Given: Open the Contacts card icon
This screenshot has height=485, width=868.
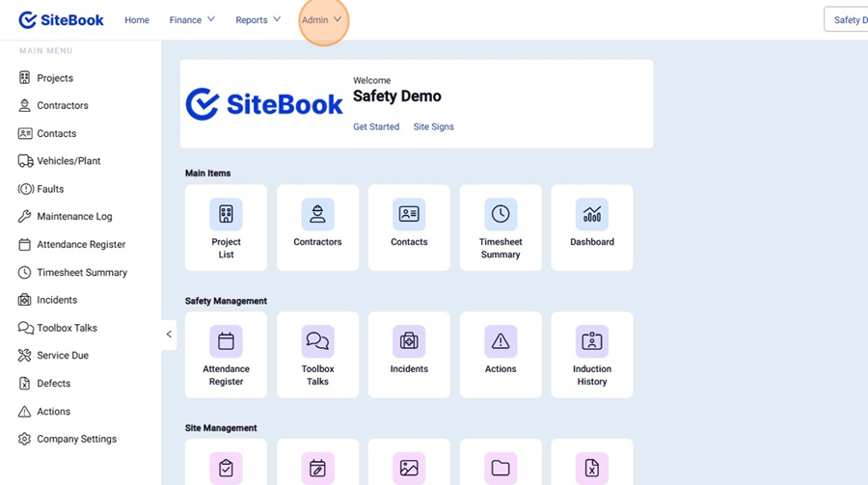Looking at the screenshot, I should coord(409,214).
